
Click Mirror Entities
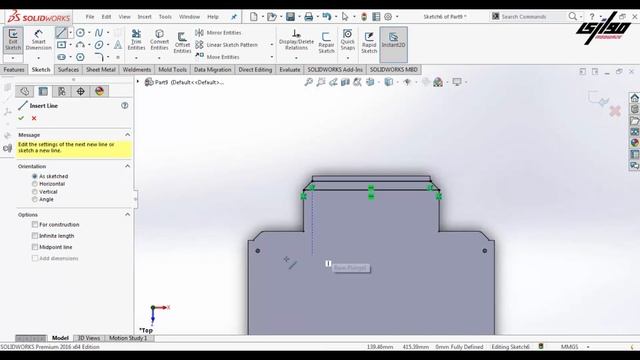pyautogui.click(x=218, y=33)
